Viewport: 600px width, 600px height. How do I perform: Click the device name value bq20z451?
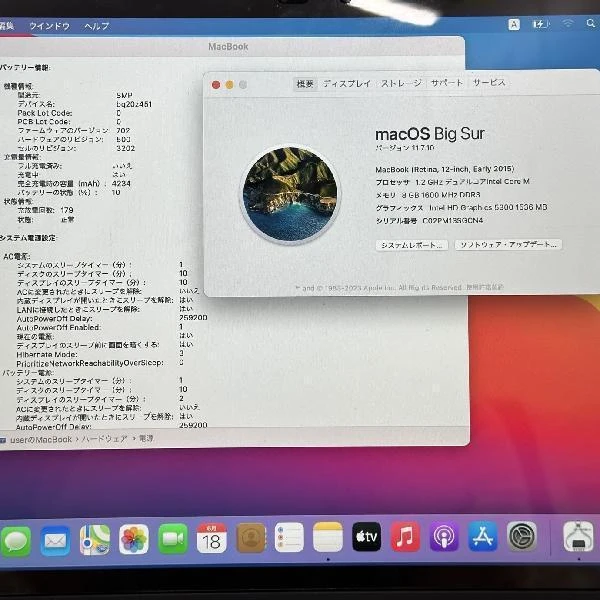[134, 104]
